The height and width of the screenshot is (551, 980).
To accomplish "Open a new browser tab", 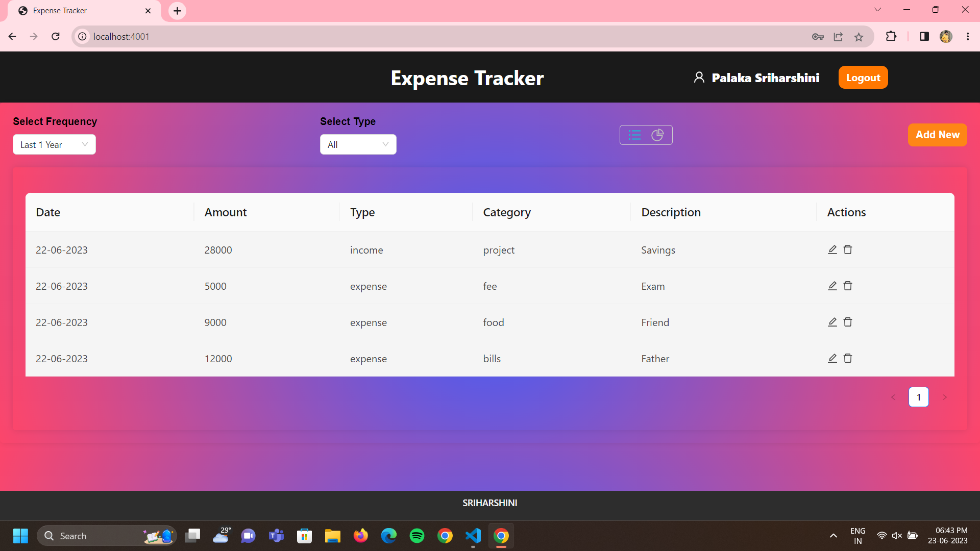I will [x=177, y=11].
